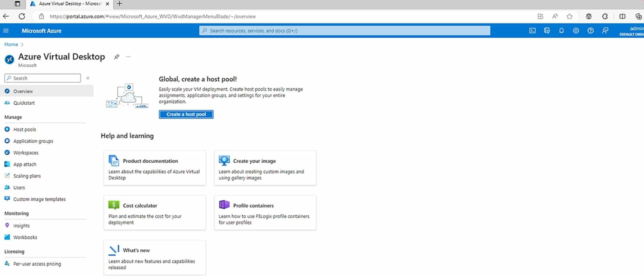Pin Azure Virtual Desktop to the dashboard
The image size is (644, 276).
coord(116,57)
